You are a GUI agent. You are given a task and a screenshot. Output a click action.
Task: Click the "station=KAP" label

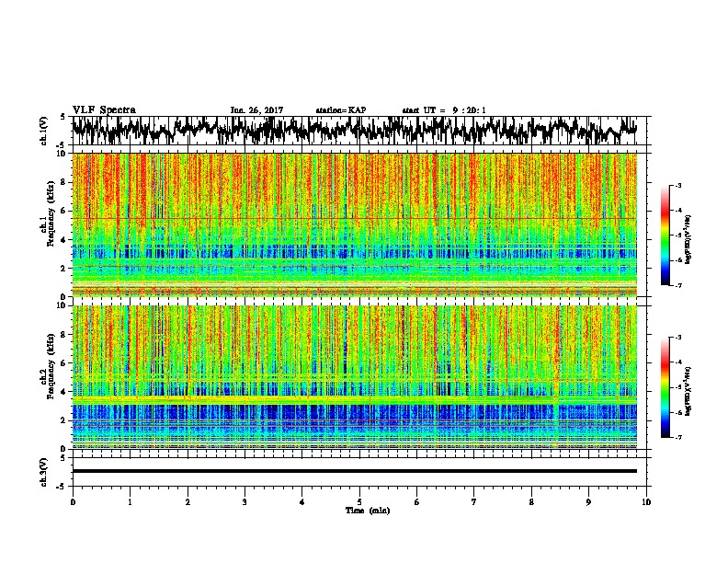click(341, 110)
